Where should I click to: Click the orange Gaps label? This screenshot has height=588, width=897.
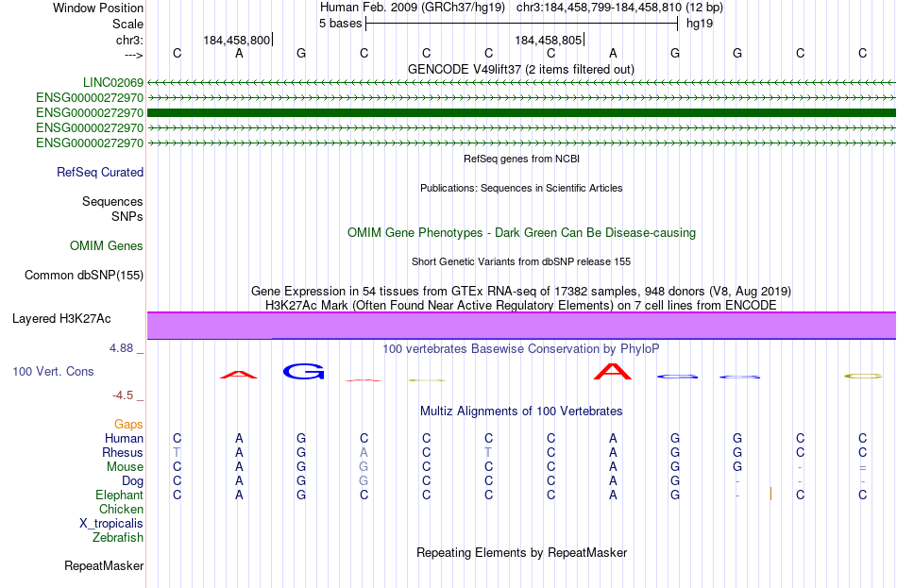tap(128, 425)
